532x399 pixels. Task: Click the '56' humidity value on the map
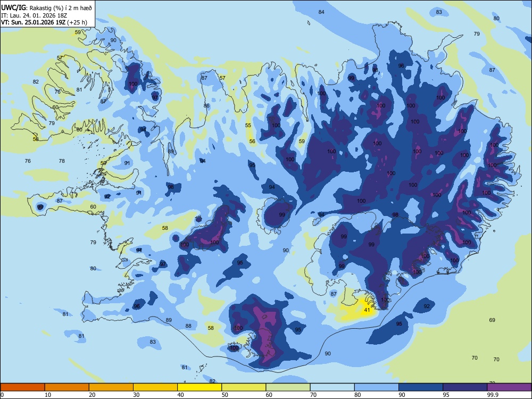[252, 141]
